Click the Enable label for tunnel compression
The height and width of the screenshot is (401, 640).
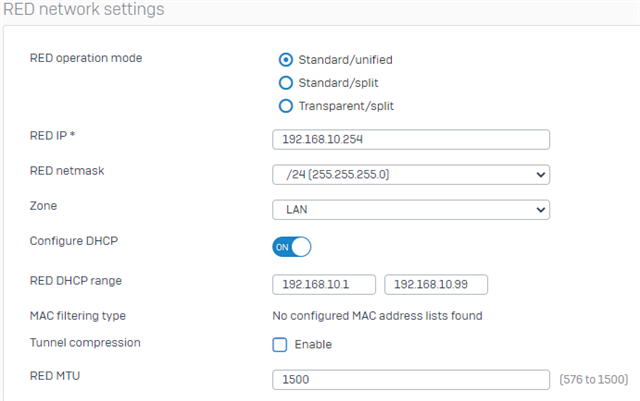coord(313,345)
